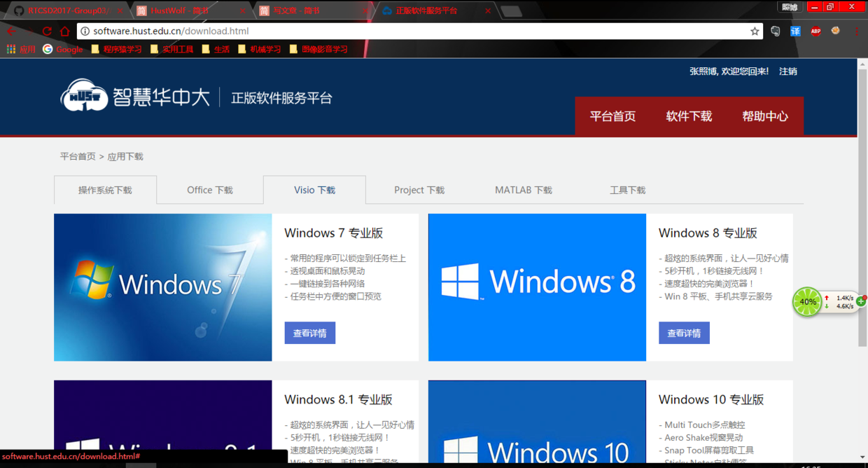Click the Windows 8.1 product image

163,422
